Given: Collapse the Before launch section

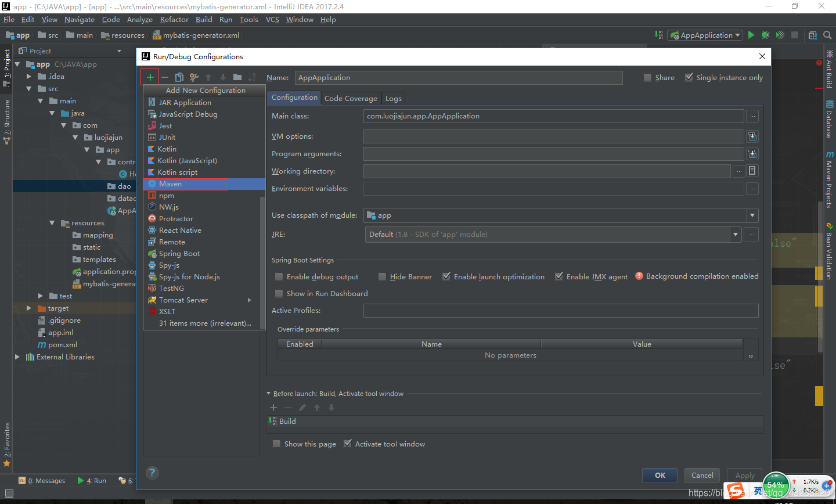Looking at the screenshot, I should click(269, 394).
